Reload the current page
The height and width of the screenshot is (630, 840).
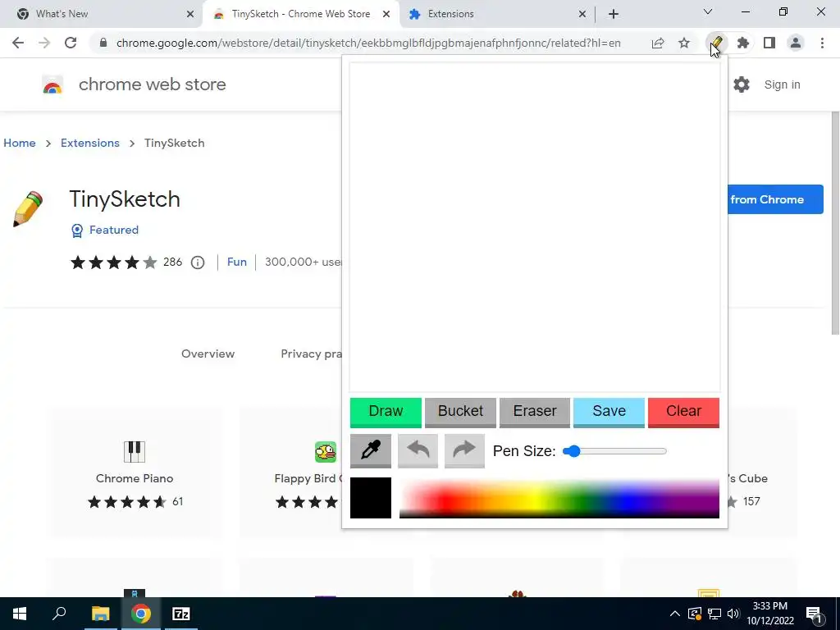(71, 43)
